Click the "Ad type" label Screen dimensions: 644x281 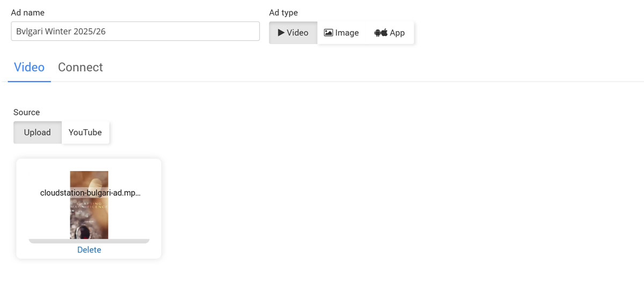pos(283,12)
